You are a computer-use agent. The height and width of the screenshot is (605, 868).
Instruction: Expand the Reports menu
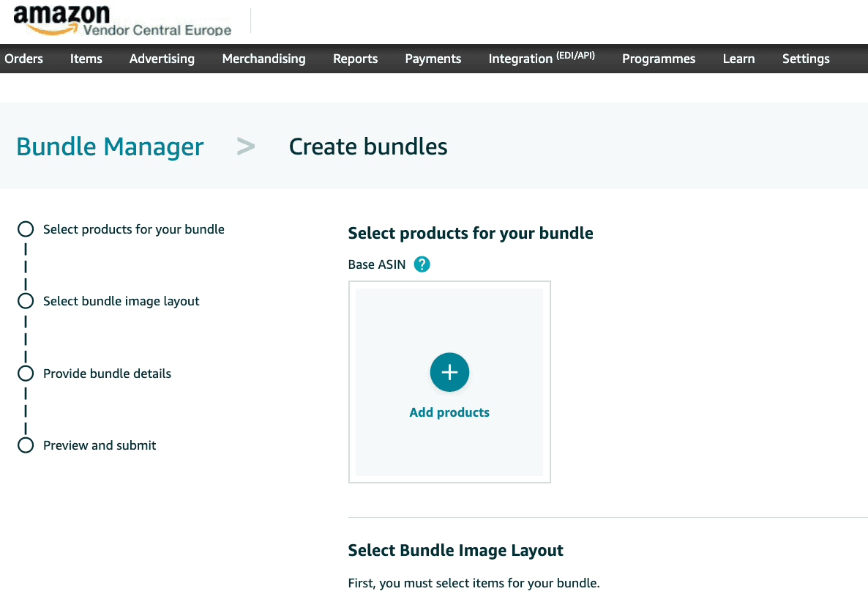[x=355, y=59]
